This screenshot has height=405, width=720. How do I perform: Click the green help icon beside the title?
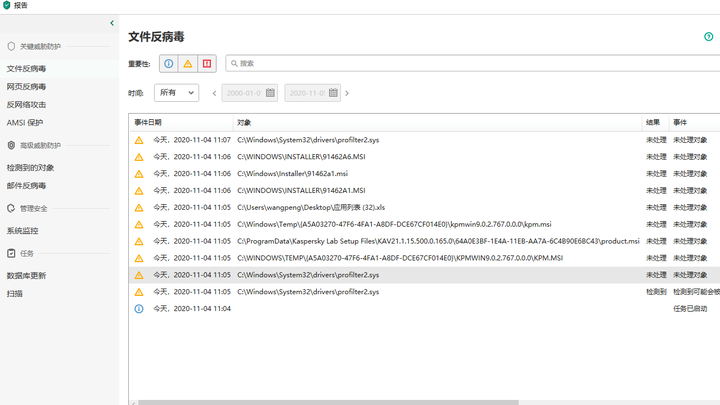coord(709,37)
